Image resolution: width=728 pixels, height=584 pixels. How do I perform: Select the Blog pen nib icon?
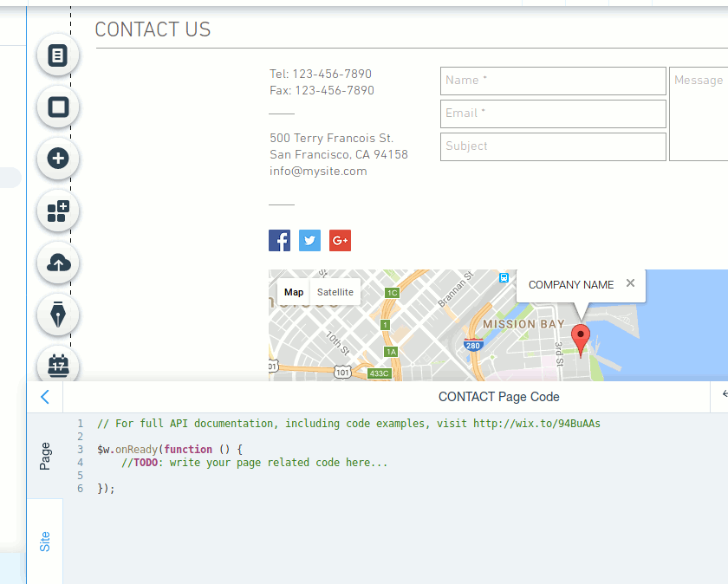[57, 315]
